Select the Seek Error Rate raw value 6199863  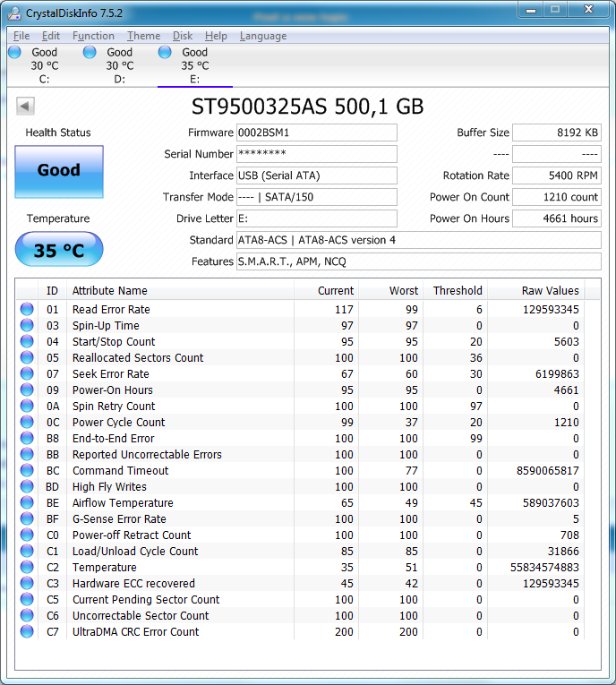coord(558,374)
